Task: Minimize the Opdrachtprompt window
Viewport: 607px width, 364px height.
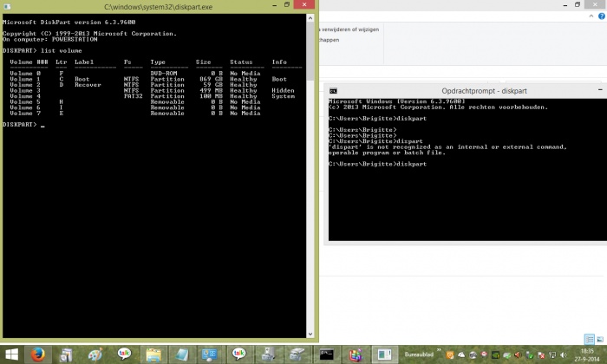Action: point(600,90)
